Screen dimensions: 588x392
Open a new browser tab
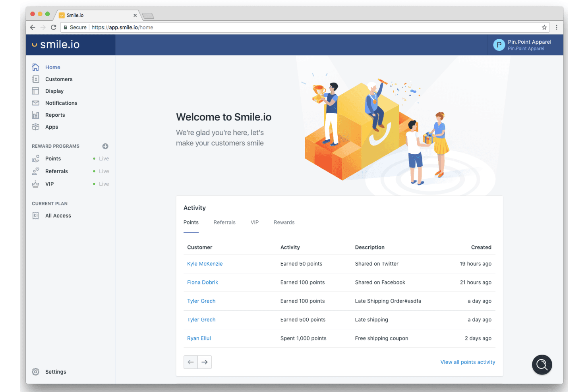(x=148, y=16)
